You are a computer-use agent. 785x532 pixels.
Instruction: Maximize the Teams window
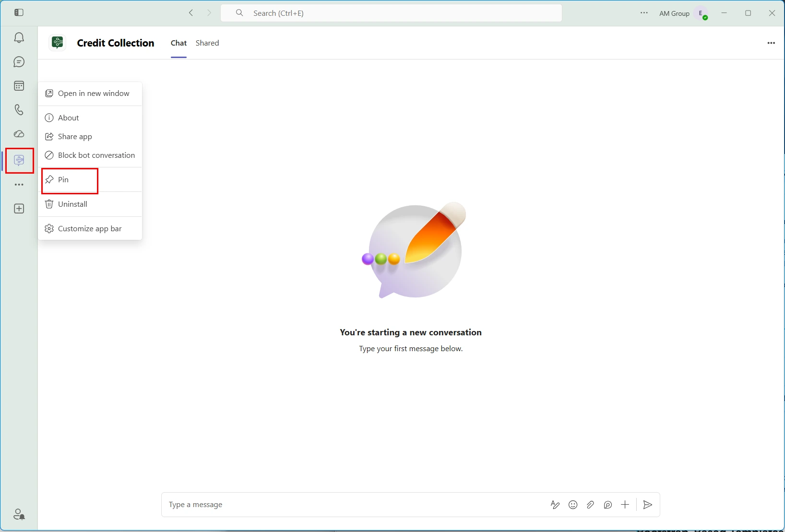pyautogui.click(x=748, y=13)
